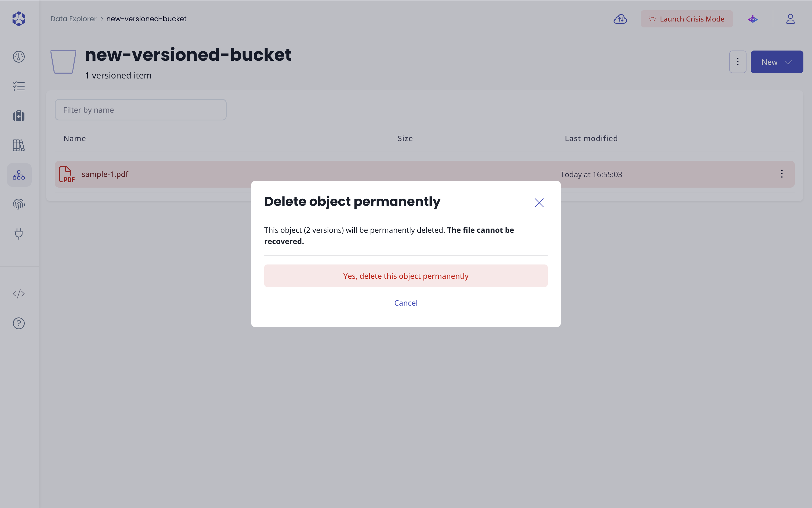Open the fingerprint security icon in the sidebar
Viewport: 812px width, 508px height.
pyautogui.click(x=19, y=204)
